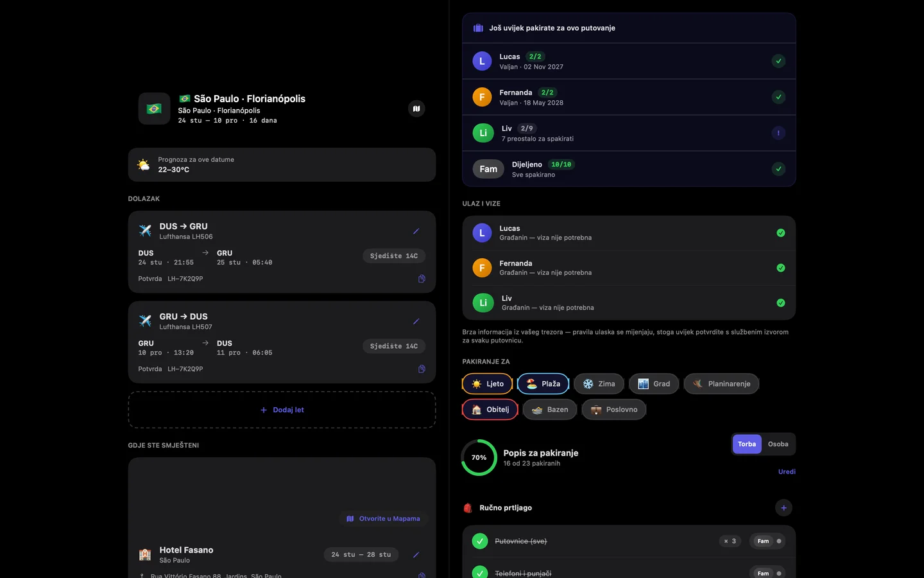Screen dimensions: 924x578
Task: Copy confirmation code of Lufthansa LH506
Action: click(x=422, y=279)
